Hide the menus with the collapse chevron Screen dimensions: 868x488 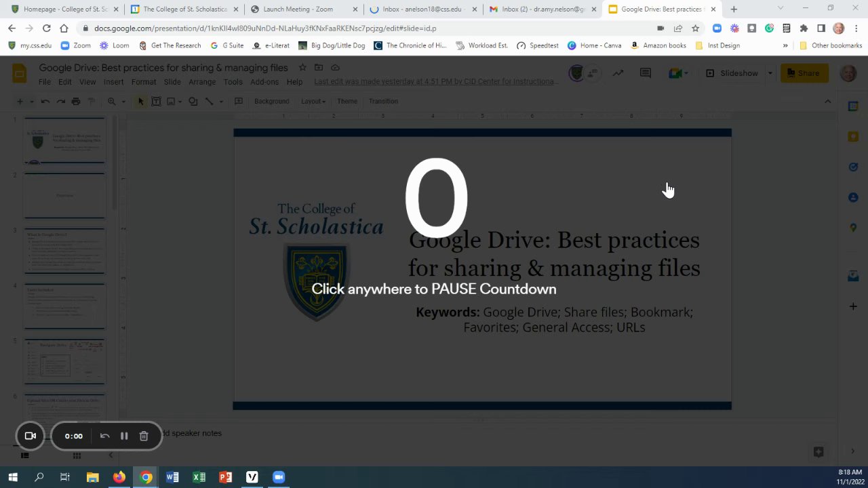point(827,101)
